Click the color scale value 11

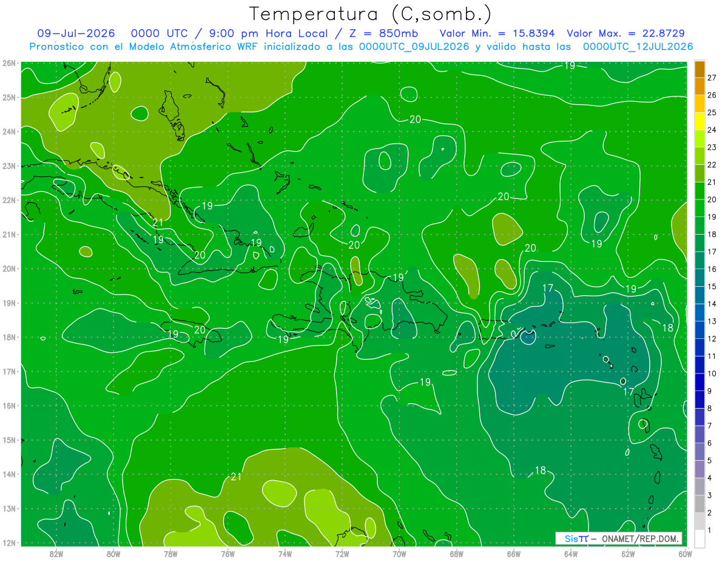712,356
